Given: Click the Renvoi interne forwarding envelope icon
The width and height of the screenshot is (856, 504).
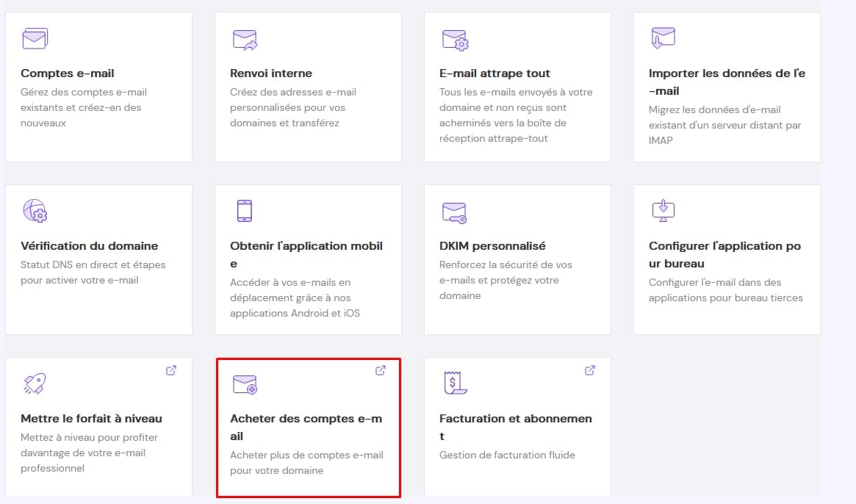Looking at the screenshot, I should 245,39.
